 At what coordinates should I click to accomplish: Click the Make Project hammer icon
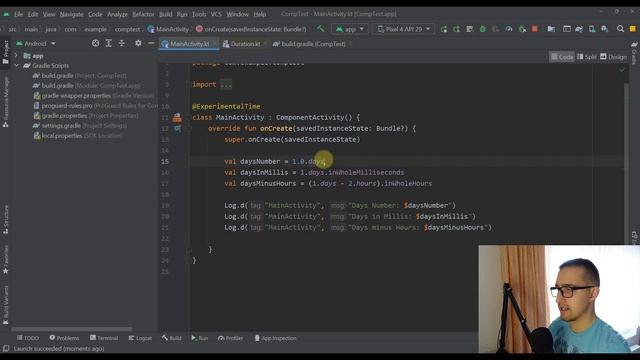321,29
